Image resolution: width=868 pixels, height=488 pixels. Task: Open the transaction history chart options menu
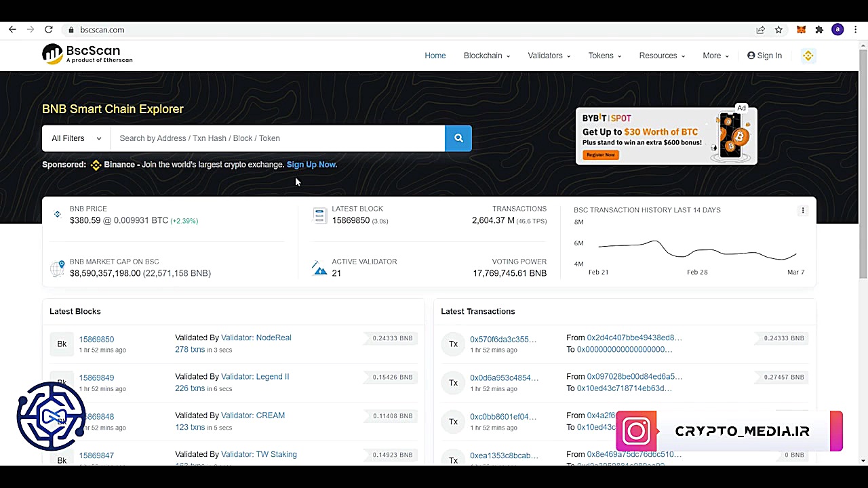(x=803, y=210)
